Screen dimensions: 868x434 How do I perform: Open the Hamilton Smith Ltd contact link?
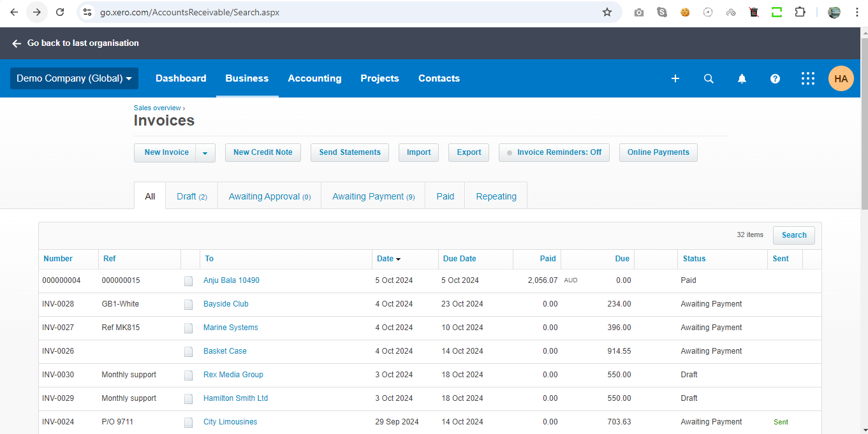(x=235, y=398)
